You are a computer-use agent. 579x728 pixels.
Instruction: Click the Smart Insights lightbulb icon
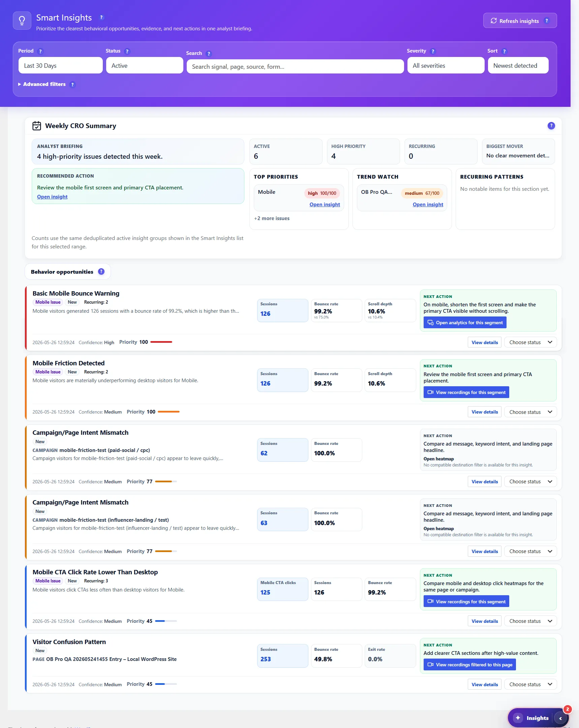pos(22,21)
